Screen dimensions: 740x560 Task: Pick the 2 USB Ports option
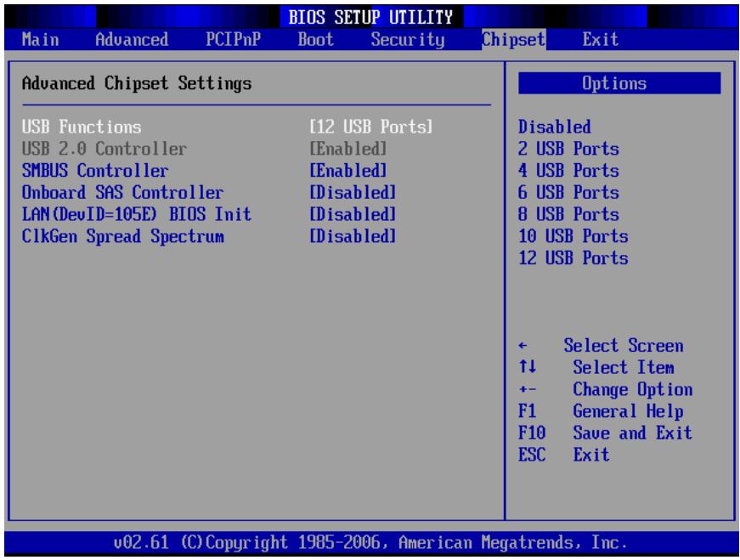568,149
